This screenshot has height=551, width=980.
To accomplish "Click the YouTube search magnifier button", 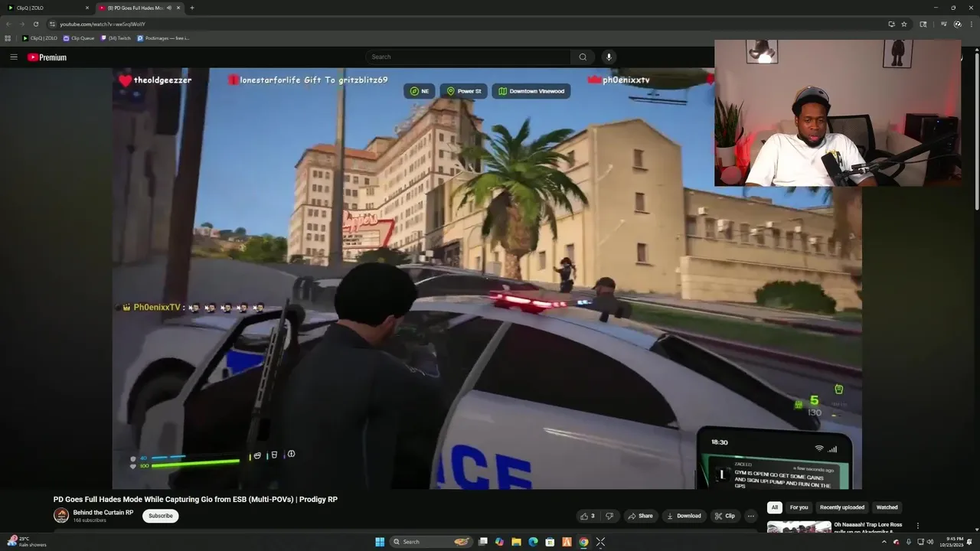I will [583, 57].
